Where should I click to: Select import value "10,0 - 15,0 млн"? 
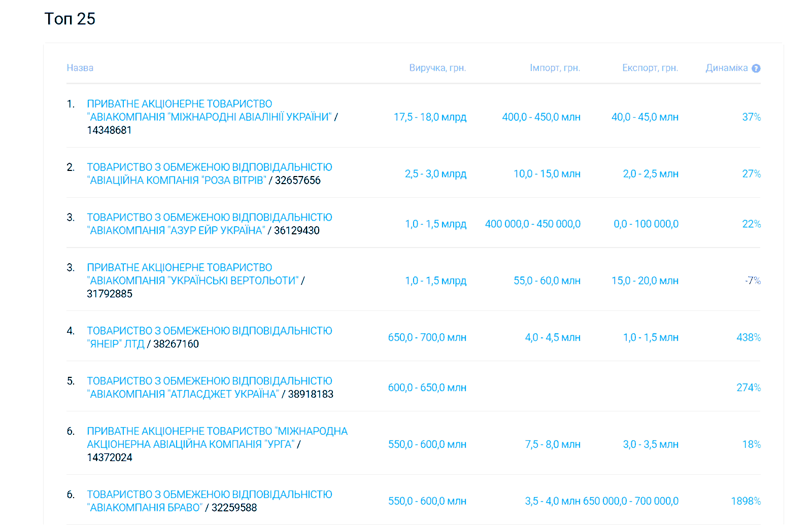click(x=547, y=174)
